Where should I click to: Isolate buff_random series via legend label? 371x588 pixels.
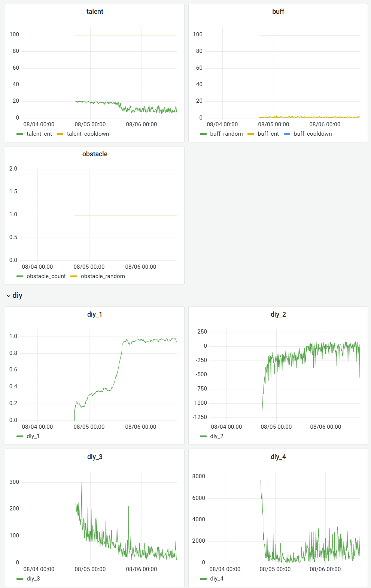(x=226, y=134)
